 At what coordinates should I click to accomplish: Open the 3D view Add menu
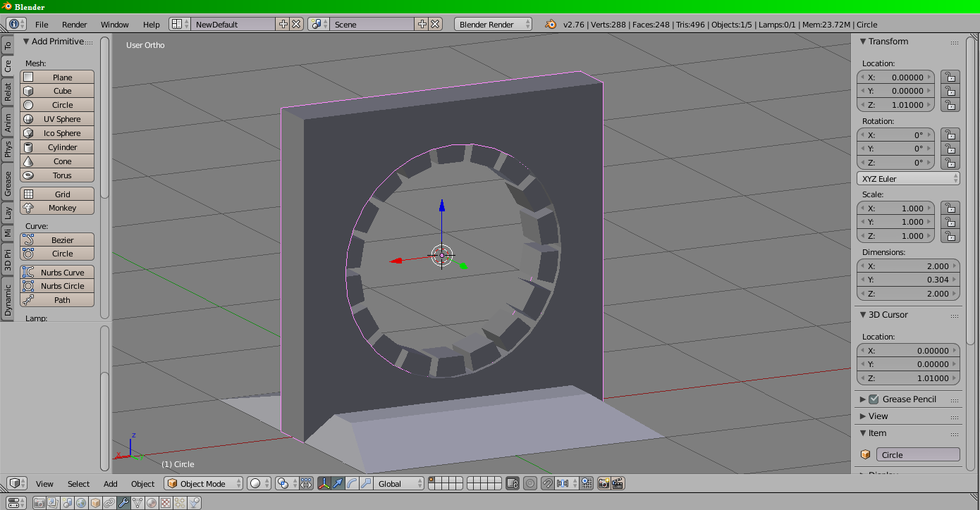pos(111,484)
